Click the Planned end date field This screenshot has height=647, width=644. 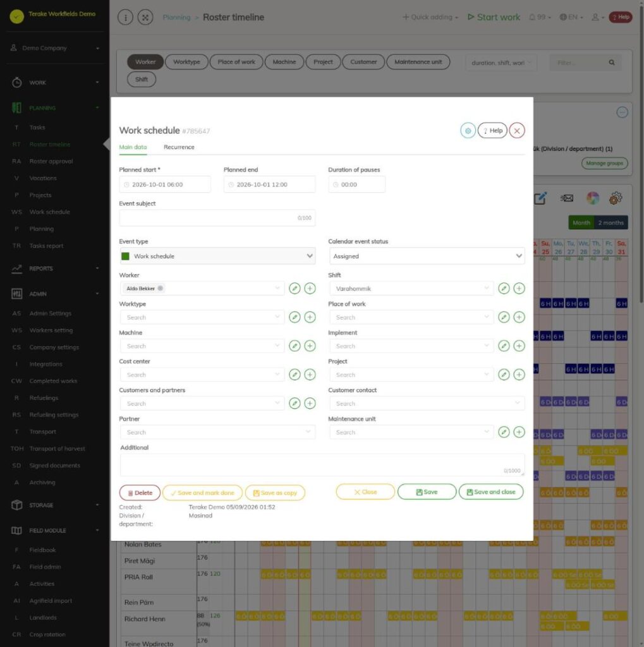click(x=270, y=184)
